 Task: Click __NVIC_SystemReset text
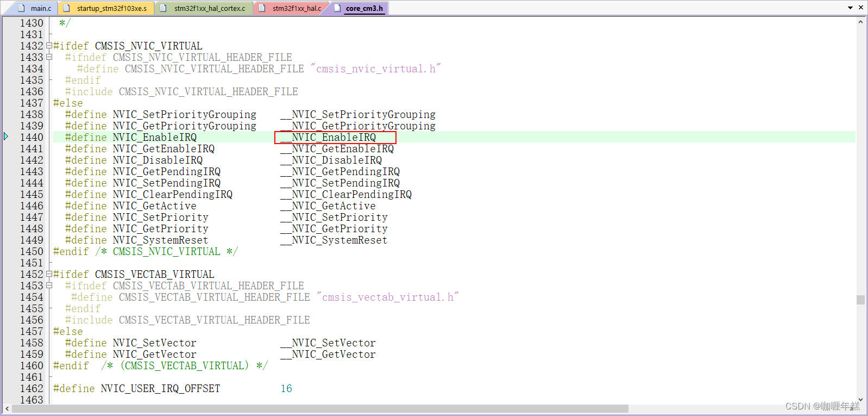point(334,240)
